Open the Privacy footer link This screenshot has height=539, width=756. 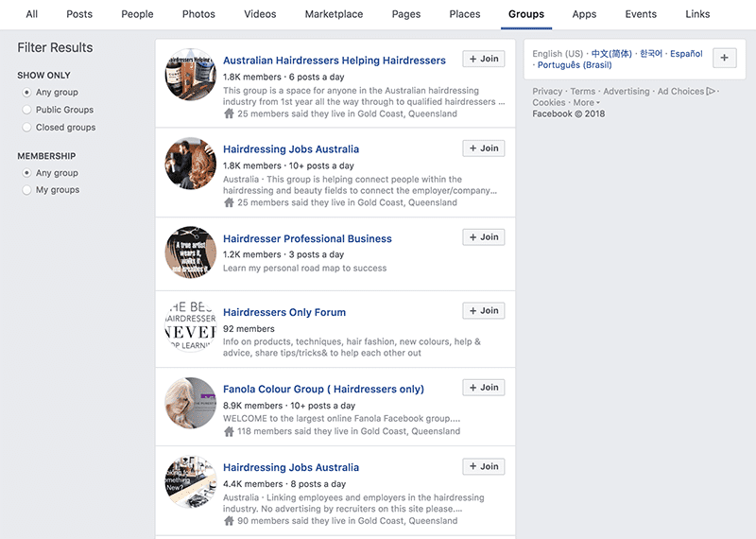tap(547, 91)
